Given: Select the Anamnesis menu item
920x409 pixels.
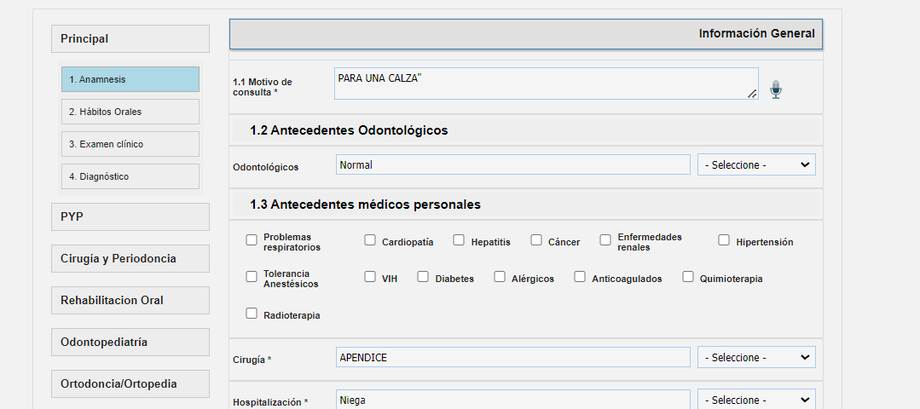Looking at the screenshot, I should point(130,79).
